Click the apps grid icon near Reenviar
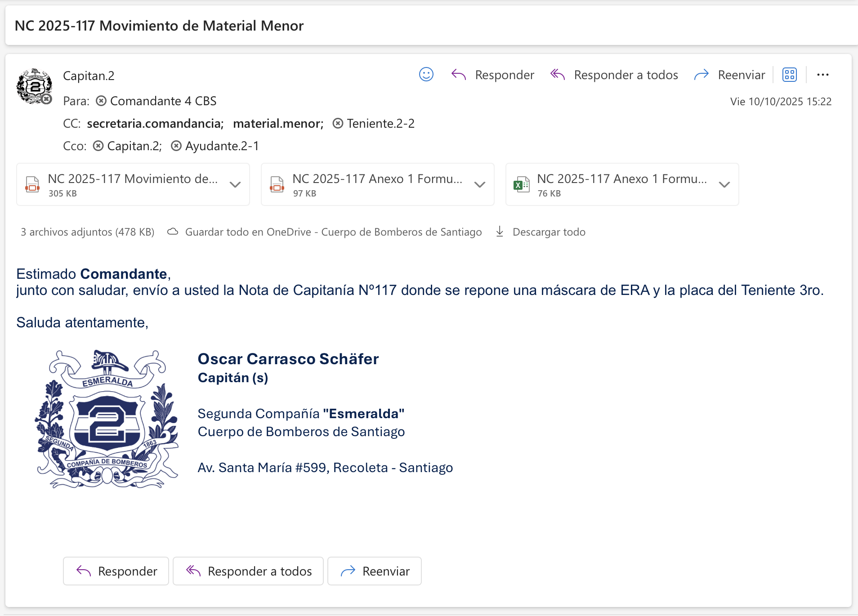Viewport: 858px width, 616px height. point(789,75)
